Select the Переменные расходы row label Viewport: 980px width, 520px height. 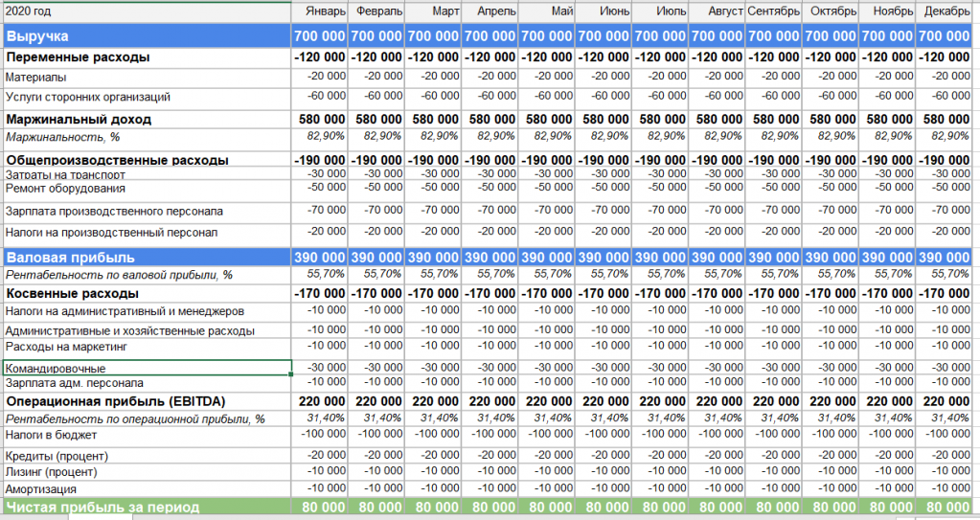point(78,57)
